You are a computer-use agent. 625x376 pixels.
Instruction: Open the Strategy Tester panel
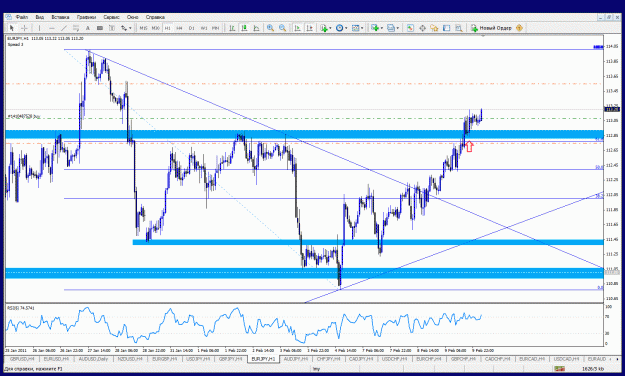point(458,28)
